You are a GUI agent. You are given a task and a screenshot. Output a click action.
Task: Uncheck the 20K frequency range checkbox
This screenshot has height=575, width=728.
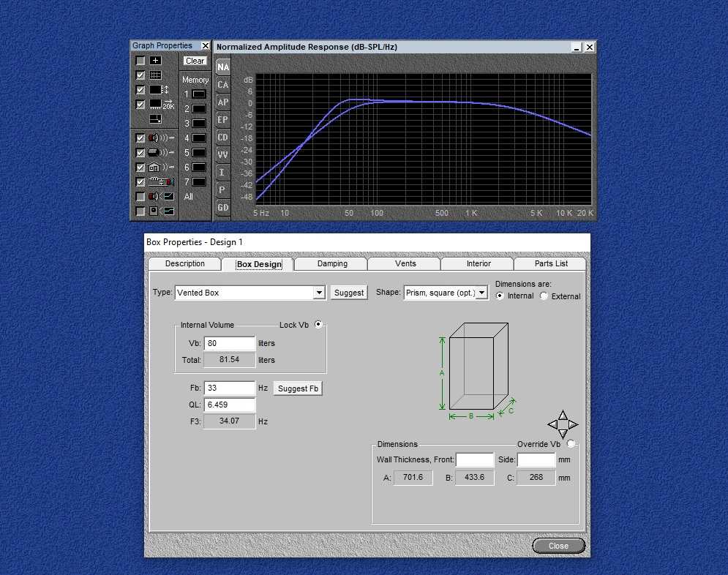pos(140,105)
